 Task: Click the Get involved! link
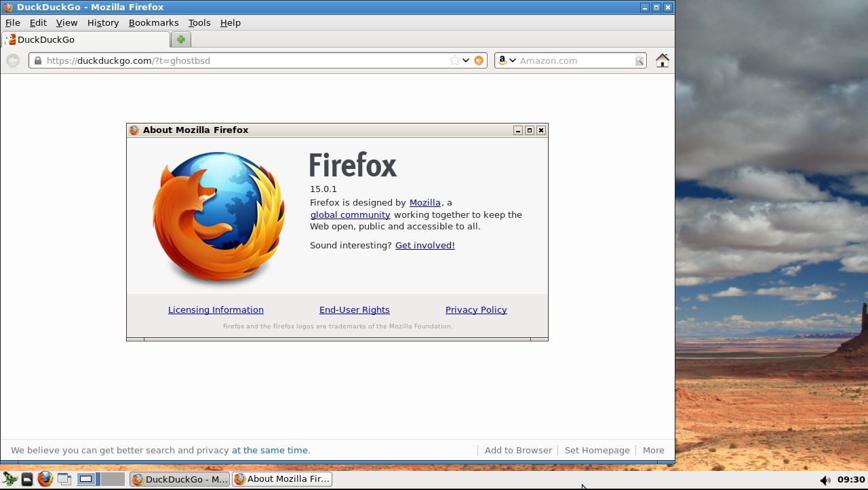coord(425,245)
